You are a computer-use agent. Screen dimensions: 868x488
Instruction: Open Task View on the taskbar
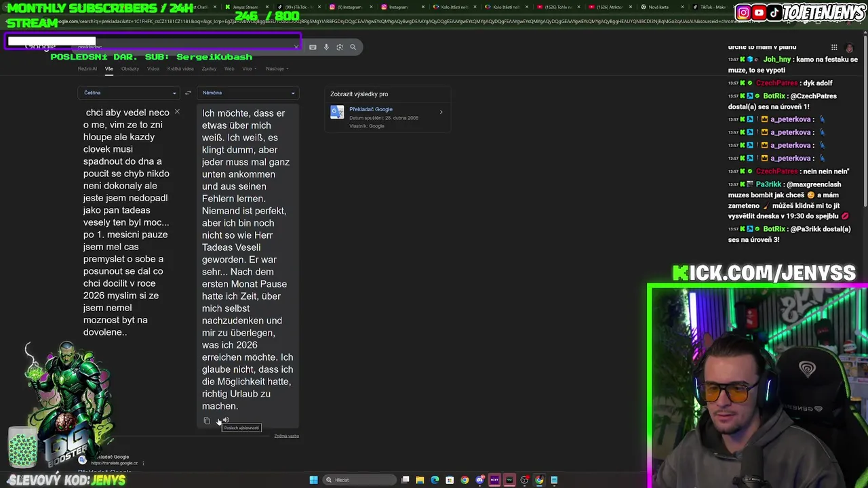click(406, 480)
